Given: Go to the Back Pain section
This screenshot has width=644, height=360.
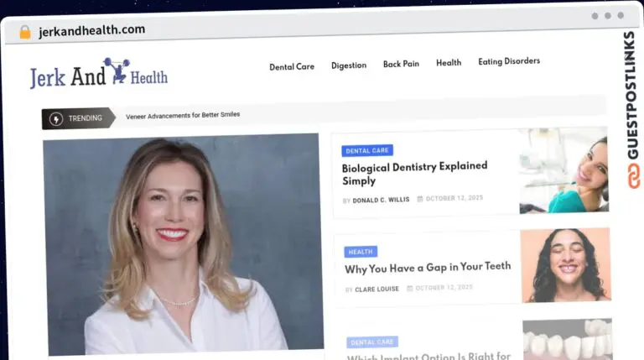Looking at the screenshot, I should (x=401, y=64).
